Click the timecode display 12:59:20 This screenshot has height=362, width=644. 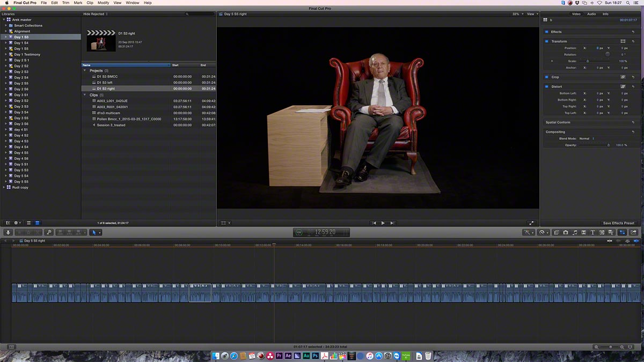pos(322,232)
